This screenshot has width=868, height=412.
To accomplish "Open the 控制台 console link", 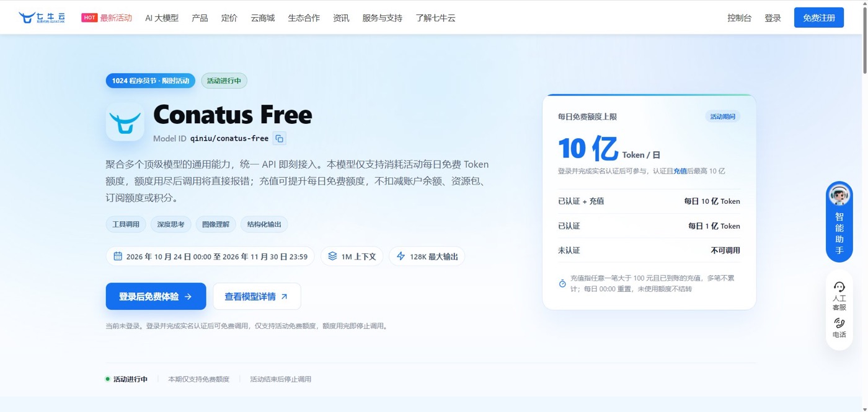I will [x=740, y=18].
